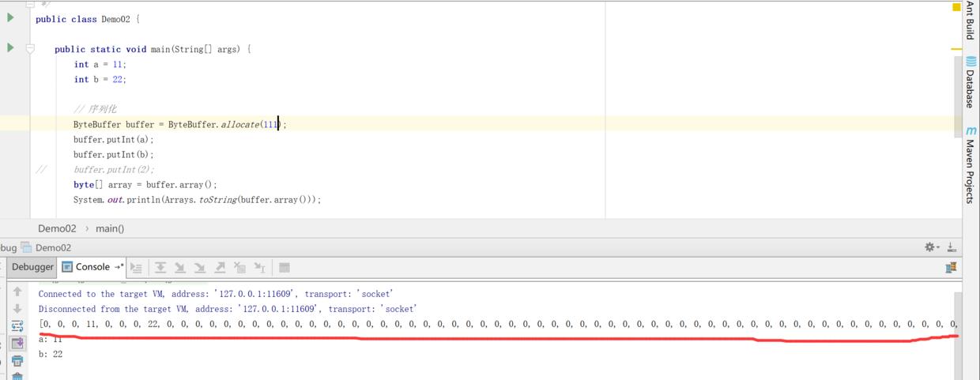The image size is (980, 380).
Task: Click the Step Out debugger icon
Action: 220,268
